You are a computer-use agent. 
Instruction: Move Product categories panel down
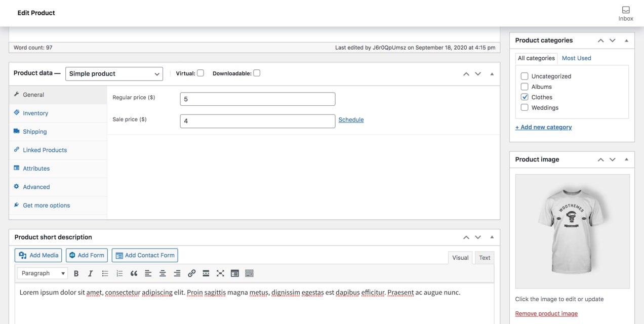613,40
